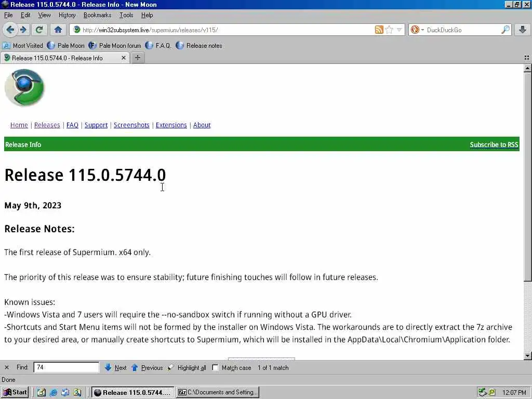Show all tabs list button
The width and height of the screenshot is (532, 399).
pyautogui.click(x=527, y=58)
